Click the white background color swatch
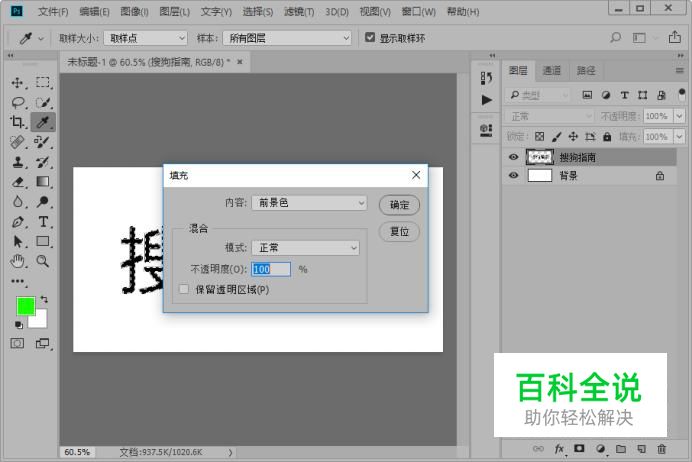The image size is (692, 462). coord(41,322)
